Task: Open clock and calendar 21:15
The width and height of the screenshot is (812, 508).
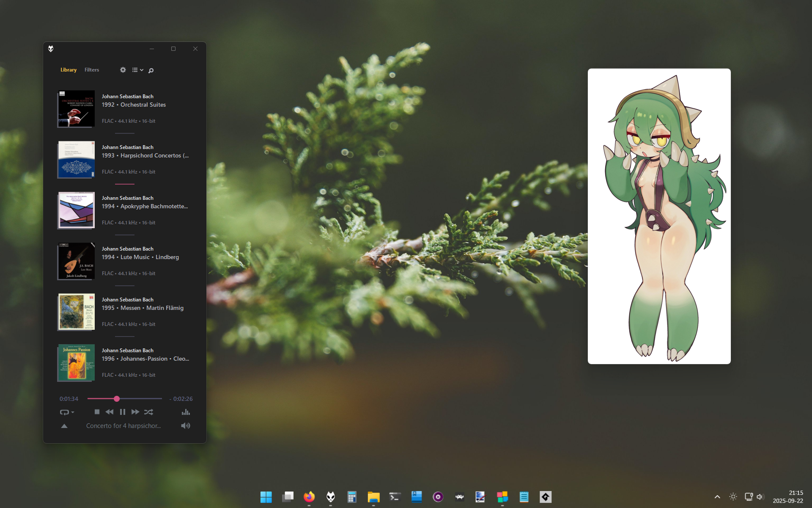Action: point(788,497)
